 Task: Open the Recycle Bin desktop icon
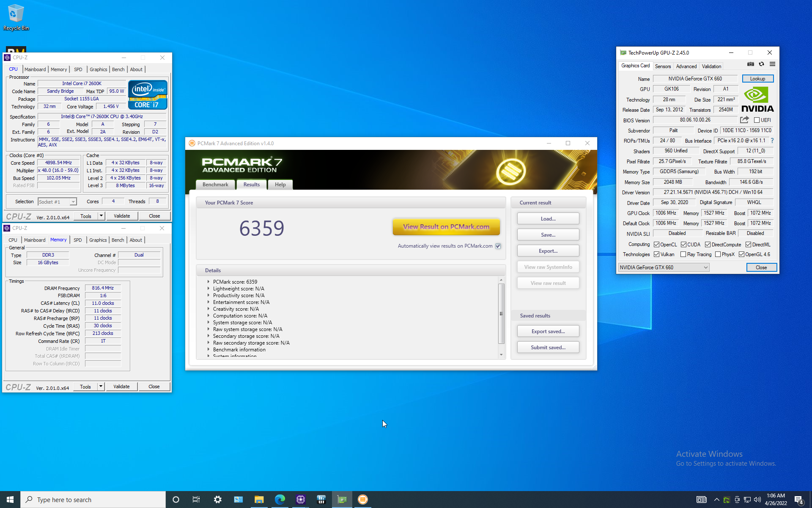16,17
